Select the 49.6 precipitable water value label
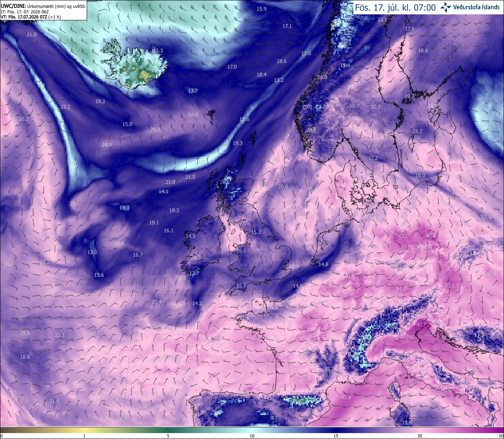Viewport: 504px width, 439px height. [x=431, y=236]
